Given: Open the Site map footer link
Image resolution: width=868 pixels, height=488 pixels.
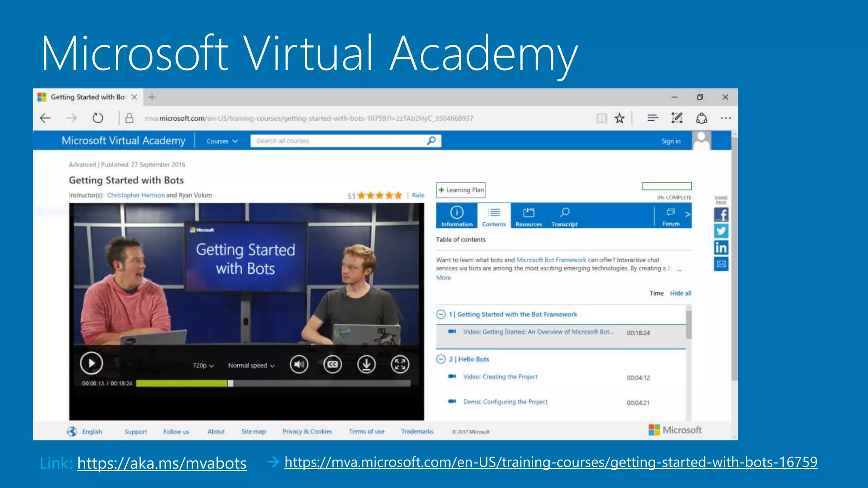Looking at the screenshot, I should click(x=253, y=432).
